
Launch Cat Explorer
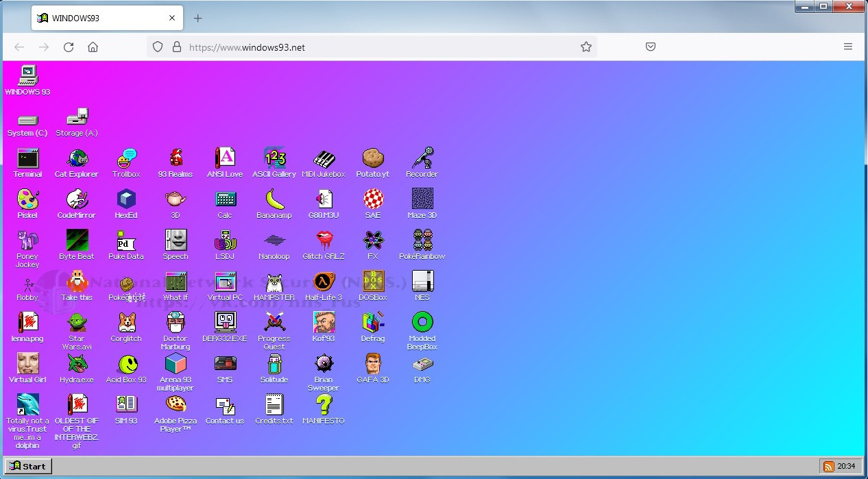coord(77,158)
